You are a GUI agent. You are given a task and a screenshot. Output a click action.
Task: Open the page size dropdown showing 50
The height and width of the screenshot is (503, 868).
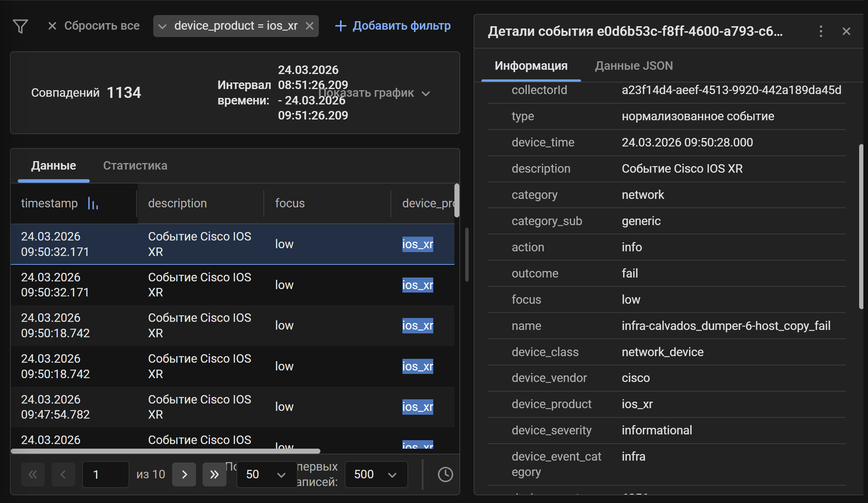pos(266,474)
